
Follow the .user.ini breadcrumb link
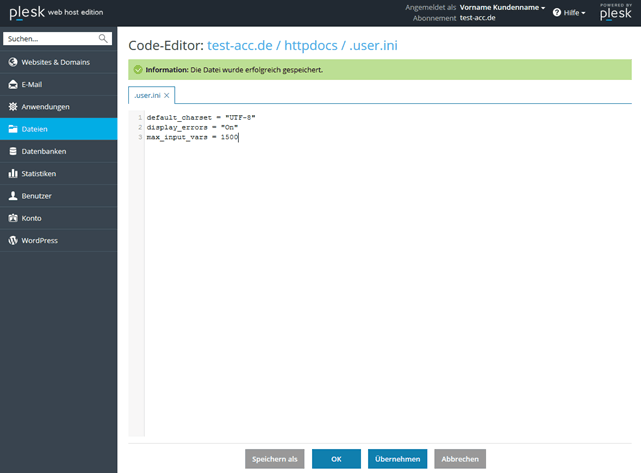(374, 45)
